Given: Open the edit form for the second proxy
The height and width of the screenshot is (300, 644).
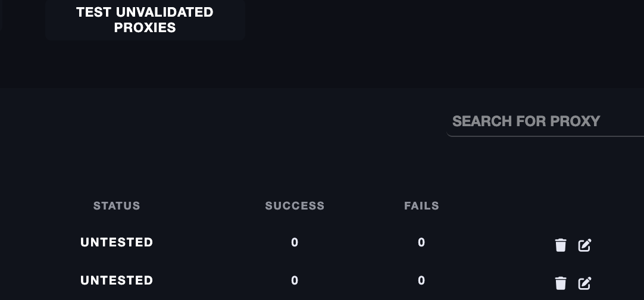Looking at the screenshot, I should pyautogui.click(x=584, y=283).
